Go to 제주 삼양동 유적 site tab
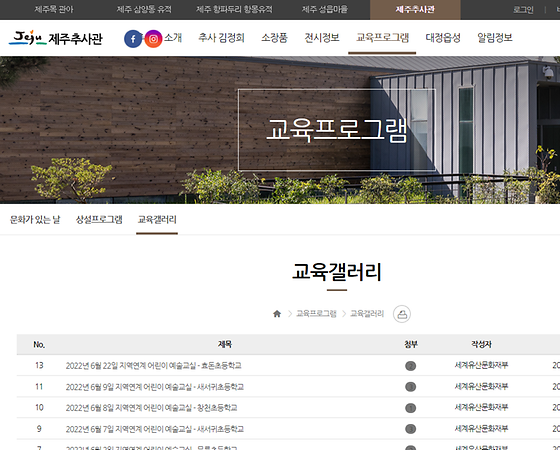560x450 pixels. pos(144,9)
